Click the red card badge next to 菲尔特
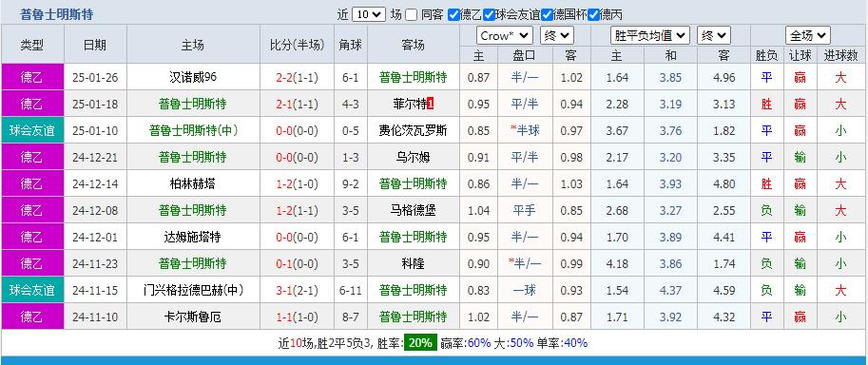This screenshot has height=365, width=868. (431, 105)
